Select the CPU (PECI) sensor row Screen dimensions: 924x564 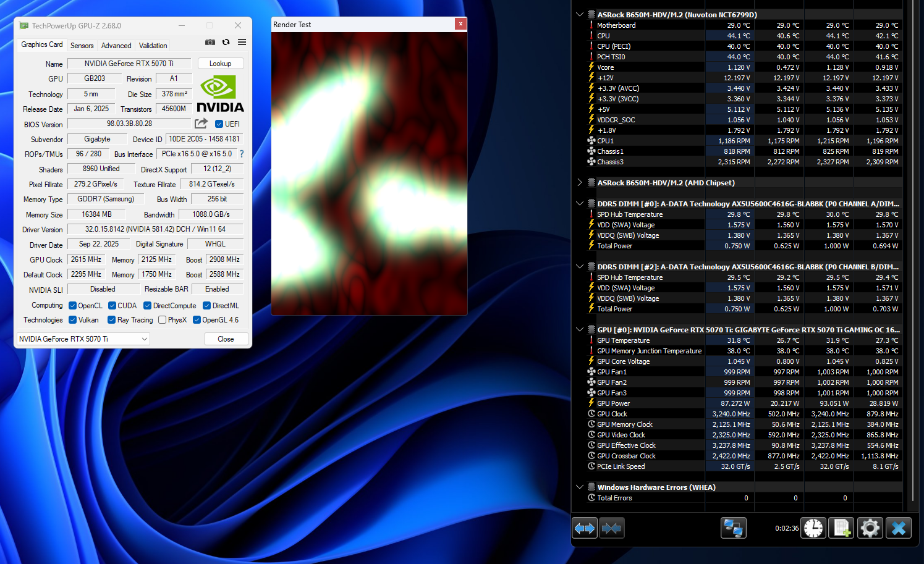coord(744,46)
